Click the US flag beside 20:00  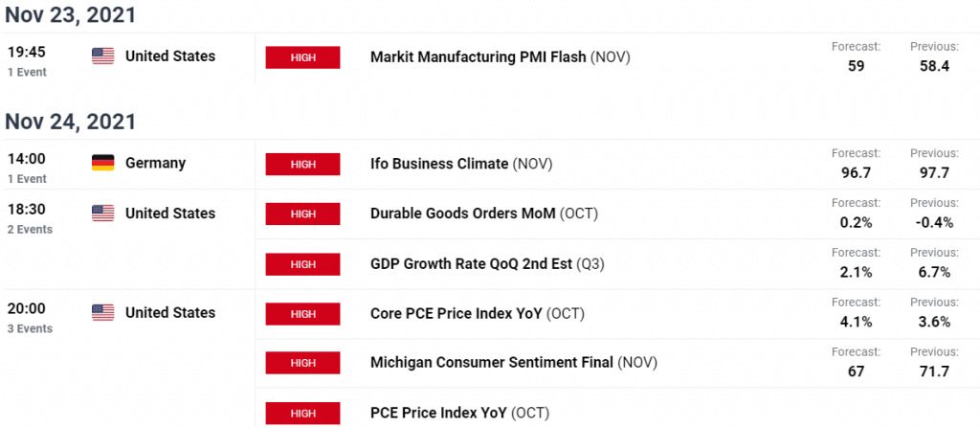pos(103,313)
